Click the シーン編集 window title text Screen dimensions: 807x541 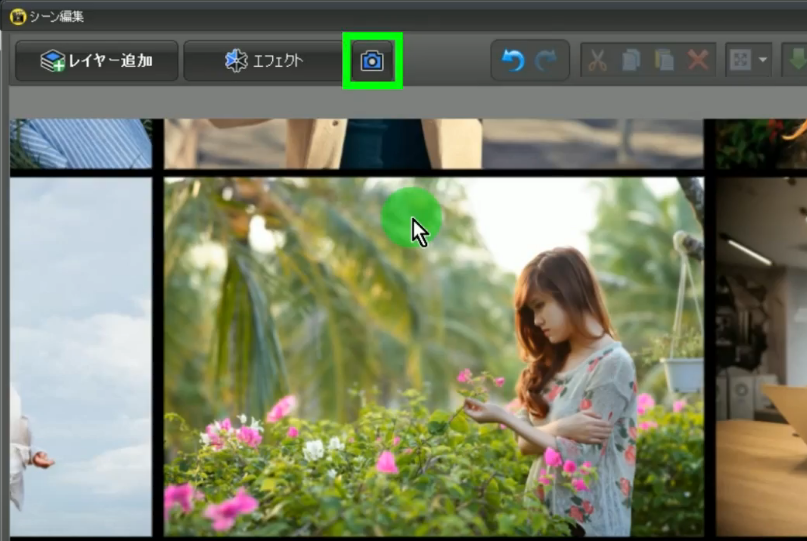click(57, 15)
